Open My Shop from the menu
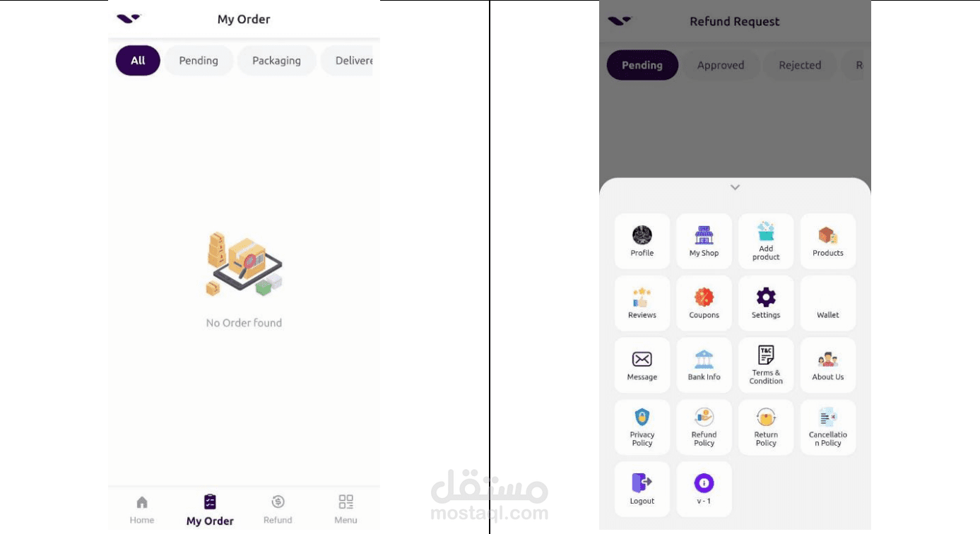The image size is (980, 534). click(x=704, y=241)
